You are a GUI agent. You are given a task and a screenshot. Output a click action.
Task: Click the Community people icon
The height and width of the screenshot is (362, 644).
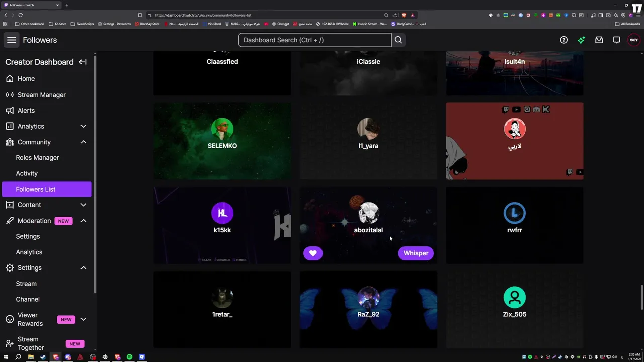pos(10,142)
